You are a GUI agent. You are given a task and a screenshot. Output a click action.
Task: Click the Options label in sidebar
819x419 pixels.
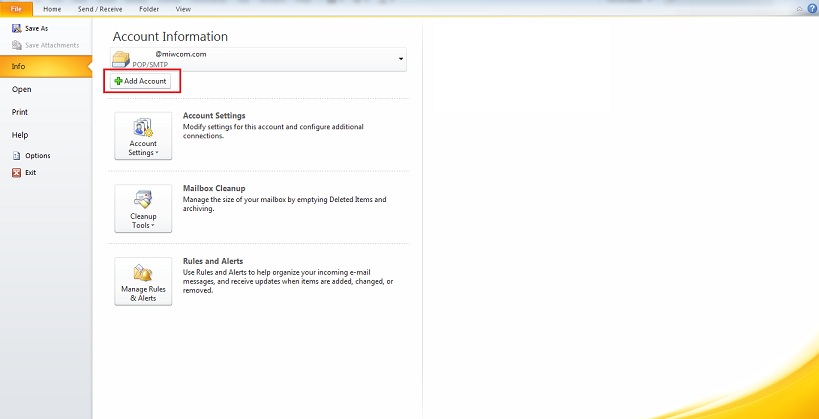click(x=38, y=156)
